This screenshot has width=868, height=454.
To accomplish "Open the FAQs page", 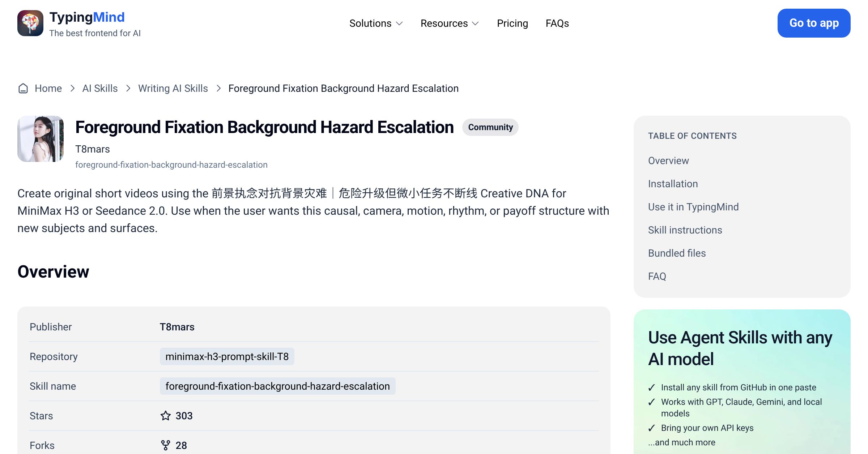I will [x=557, y=23].
